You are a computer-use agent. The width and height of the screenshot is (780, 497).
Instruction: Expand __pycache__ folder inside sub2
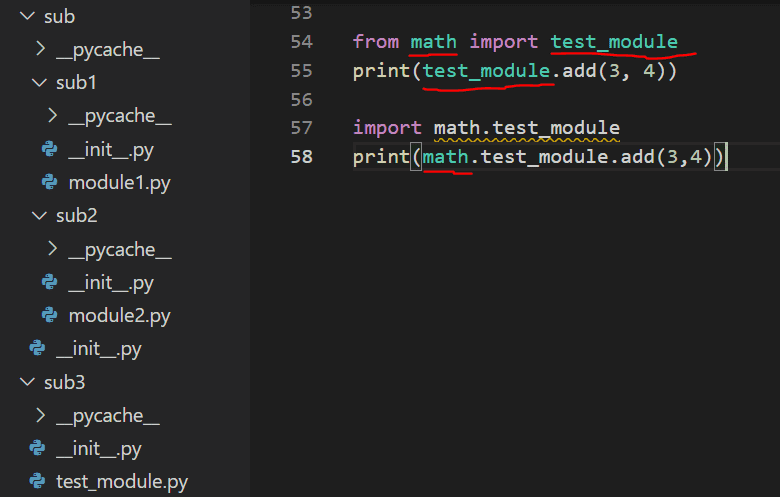coord(53,249)
